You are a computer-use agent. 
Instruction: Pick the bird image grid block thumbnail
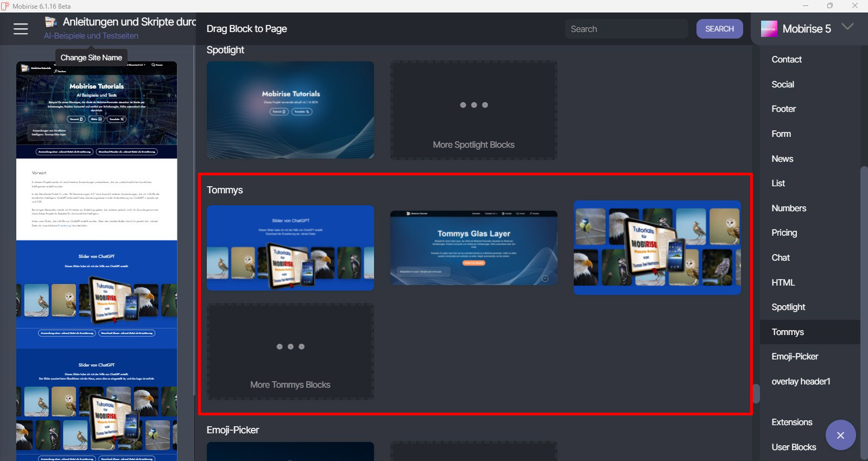click(657, 248)
